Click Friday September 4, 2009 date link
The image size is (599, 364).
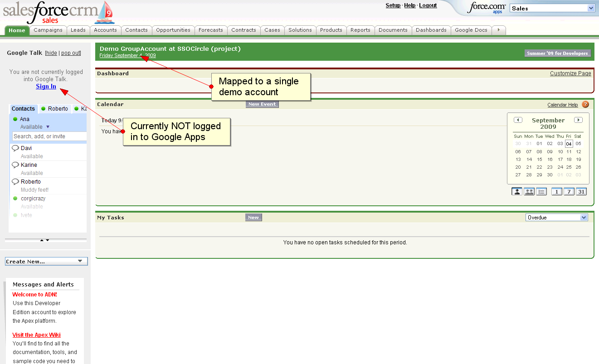coord(128,55)
